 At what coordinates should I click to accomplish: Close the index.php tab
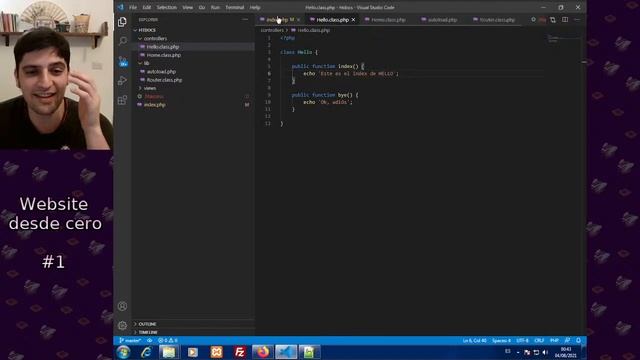pyautogui.click(x=299, y=20)
